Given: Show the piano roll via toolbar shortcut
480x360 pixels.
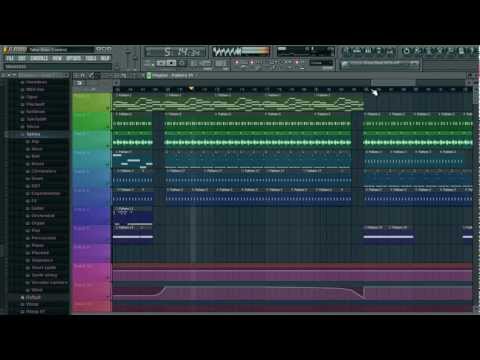Looking at the screenshot, I should [x=368, y=51].
